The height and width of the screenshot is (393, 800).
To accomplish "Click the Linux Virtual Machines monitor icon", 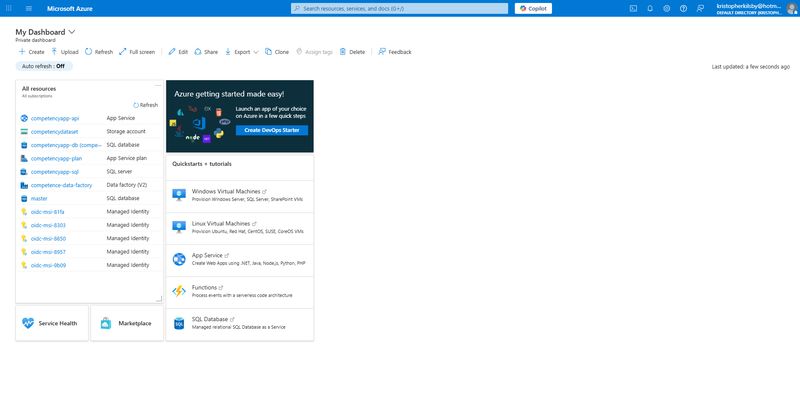I will [x=179, y=227].
